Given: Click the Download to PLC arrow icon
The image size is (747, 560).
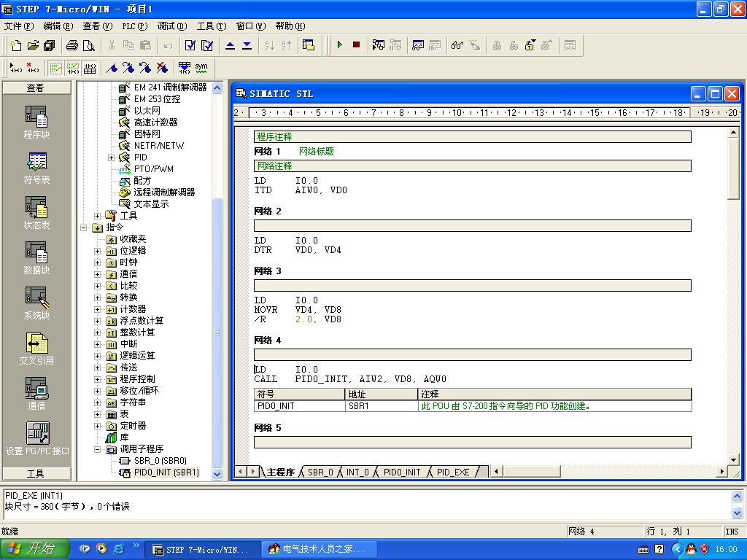Looking at the screenshot, I should 247,45.
